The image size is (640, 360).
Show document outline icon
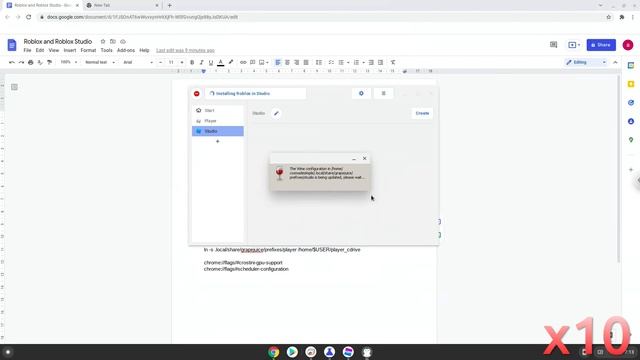[x=14, y=87]
